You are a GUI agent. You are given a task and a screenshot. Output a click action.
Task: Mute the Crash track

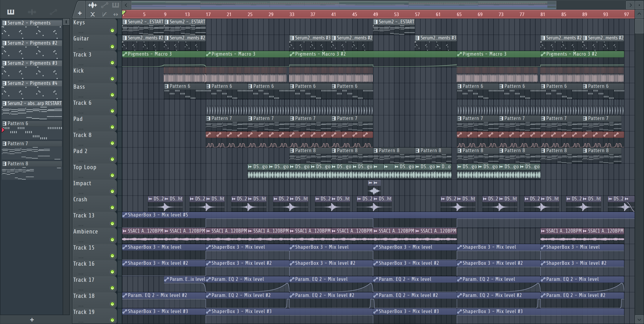[x=112, y=207]
